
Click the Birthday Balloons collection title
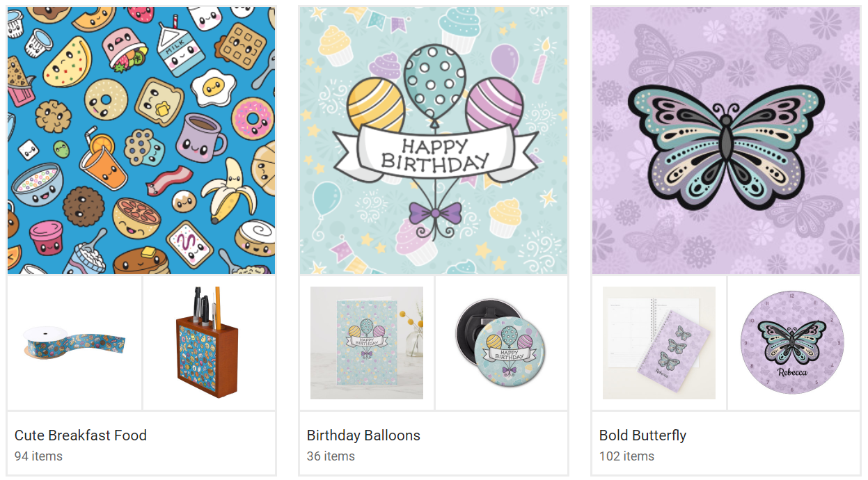click(363, 435)
